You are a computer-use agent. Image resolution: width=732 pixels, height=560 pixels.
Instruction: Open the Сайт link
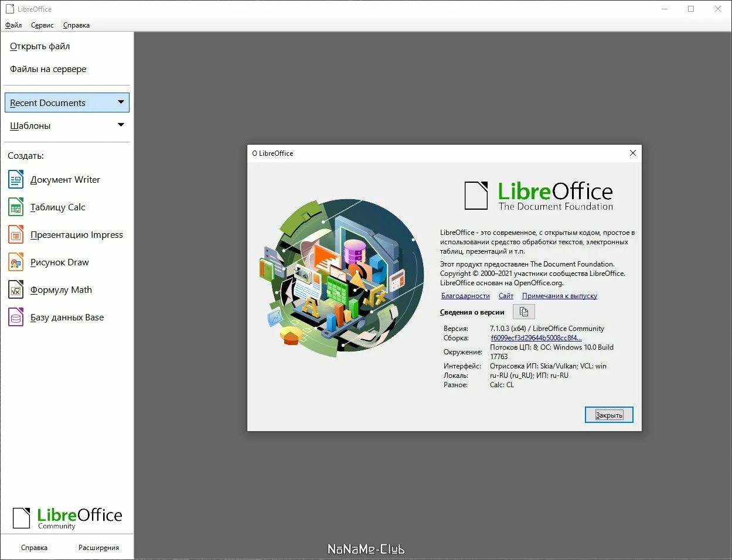tap(506, 296)
